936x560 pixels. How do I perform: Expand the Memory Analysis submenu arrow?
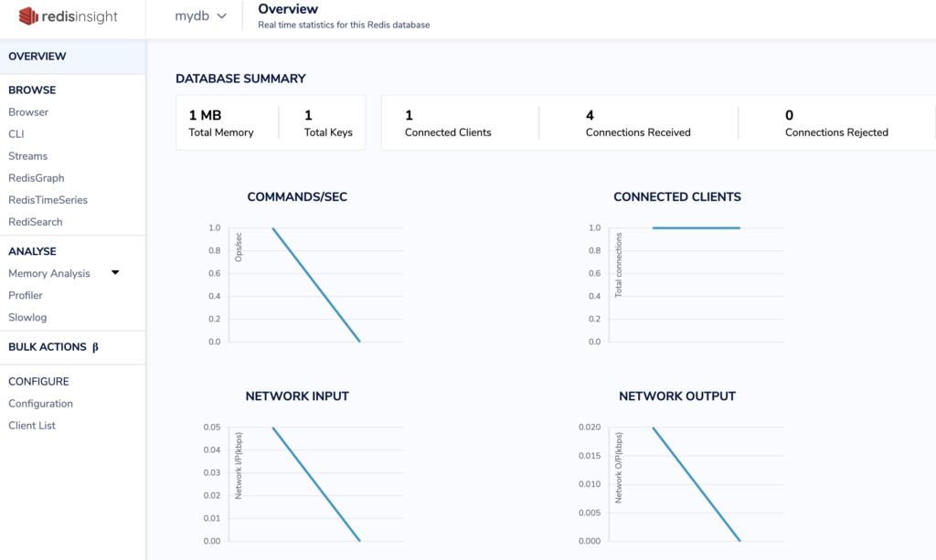tap(115, 272)
